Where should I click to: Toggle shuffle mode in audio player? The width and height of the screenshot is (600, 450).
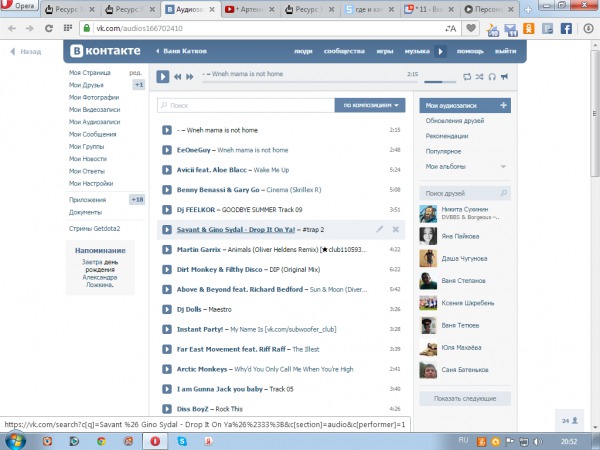(x=479, y=77)
